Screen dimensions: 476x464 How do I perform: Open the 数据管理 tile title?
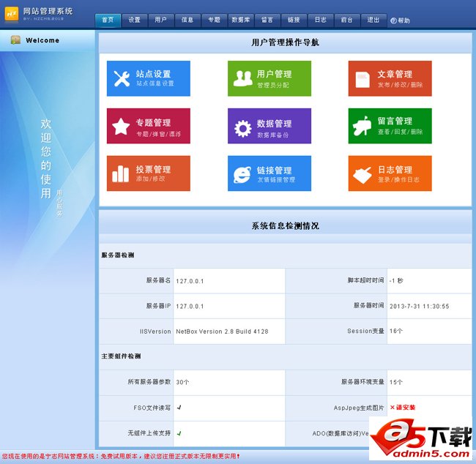[x=274, y=124]
